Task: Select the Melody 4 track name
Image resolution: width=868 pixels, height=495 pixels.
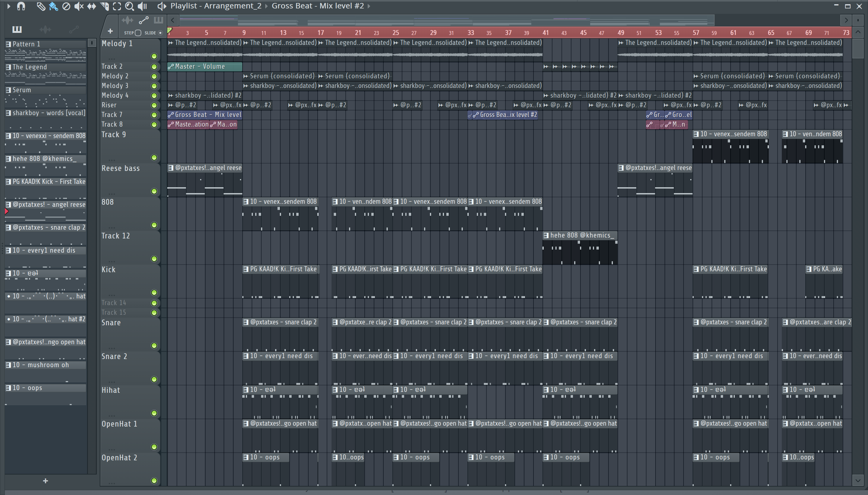Action: [x=115, y=96]
